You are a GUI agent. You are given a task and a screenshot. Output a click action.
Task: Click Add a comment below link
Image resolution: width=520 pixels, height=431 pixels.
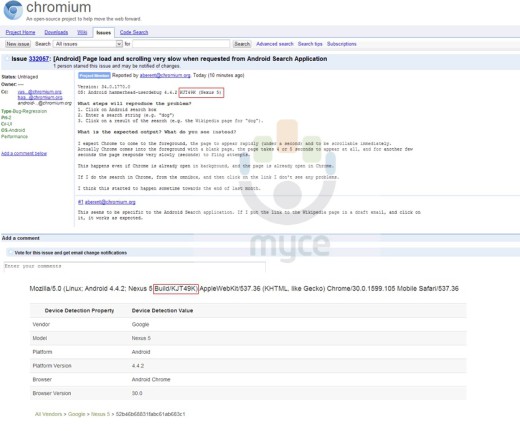click(x=24, y=153)
